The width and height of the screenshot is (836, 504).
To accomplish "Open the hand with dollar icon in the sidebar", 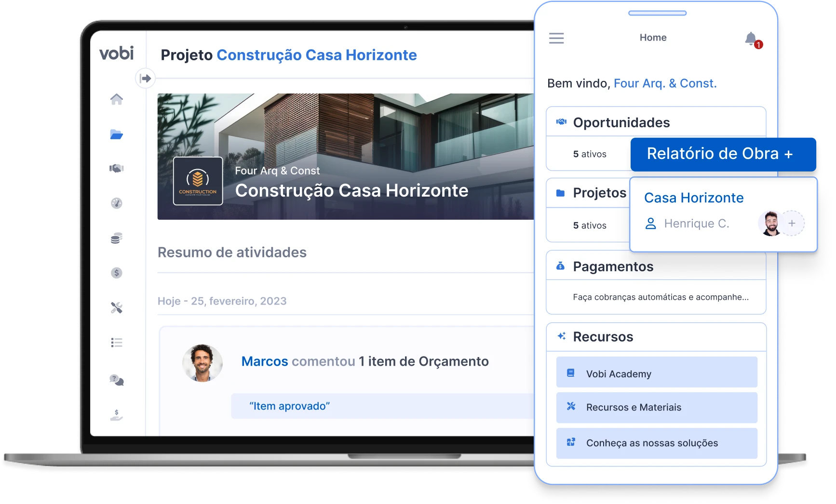I will click(117, 415).
